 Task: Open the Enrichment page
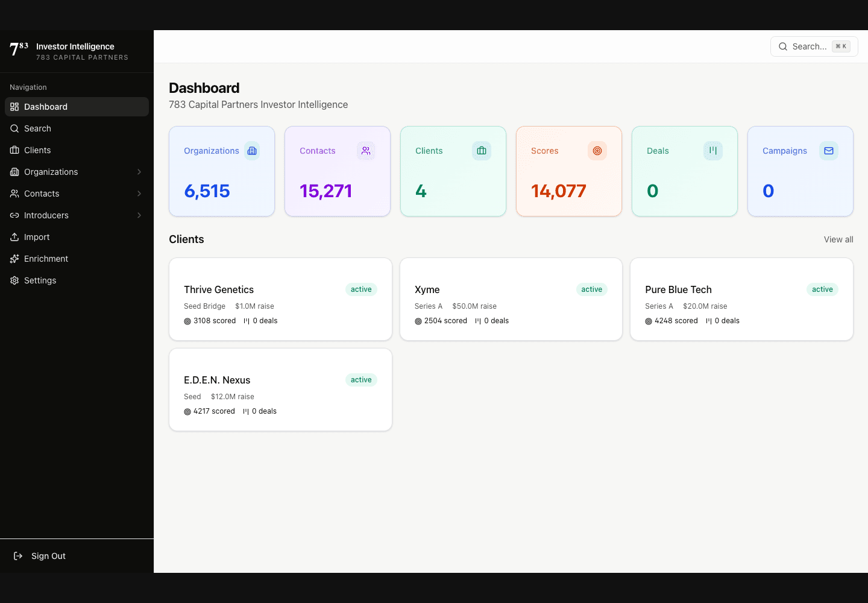coord(77,259)
